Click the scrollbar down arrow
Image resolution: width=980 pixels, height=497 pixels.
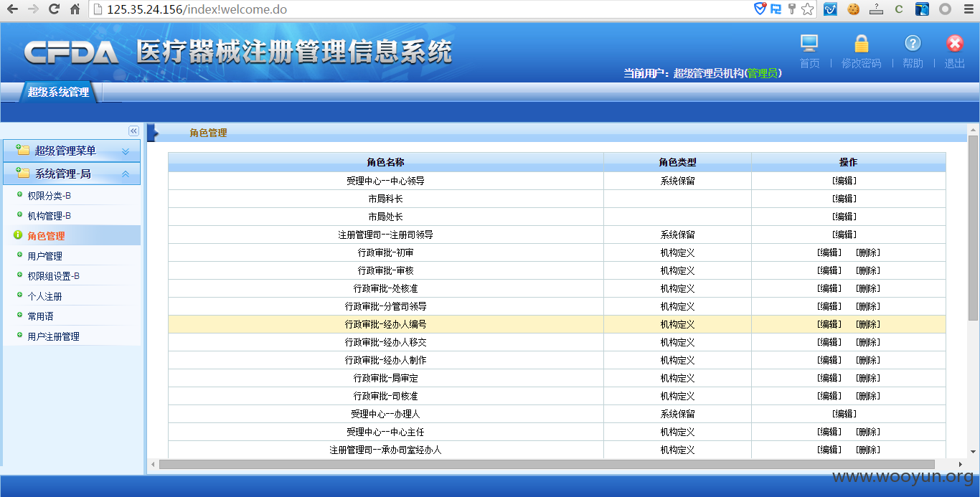pos(973,452)
